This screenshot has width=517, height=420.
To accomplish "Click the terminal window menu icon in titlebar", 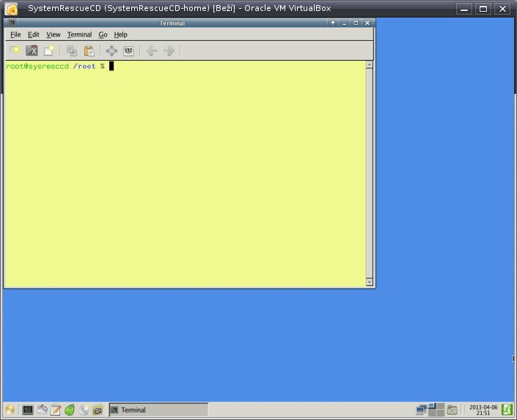I will click(12, 23).
